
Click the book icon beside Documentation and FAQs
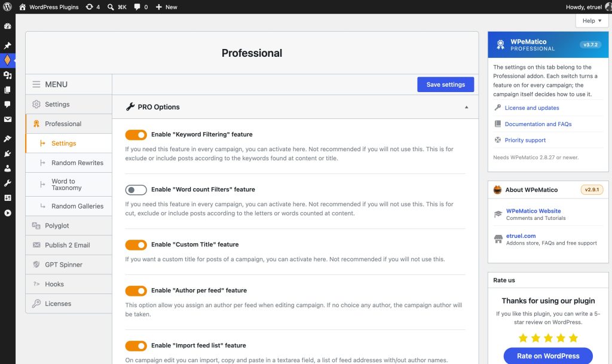point(498,124)
